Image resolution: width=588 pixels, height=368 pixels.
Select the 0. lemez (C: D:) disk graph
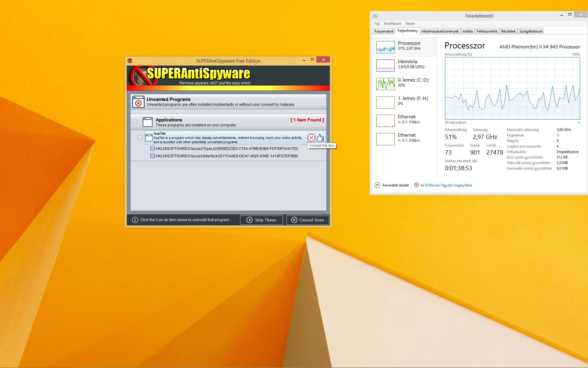[x=385, y=84]
